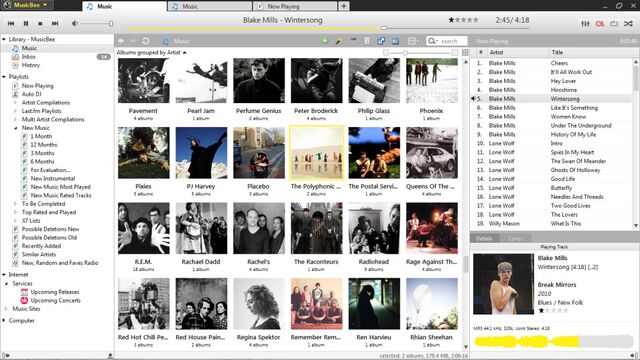Image resolution: width=640 pixels, height=360 pixels.
Task: Expand the Last.fm Playlists folder
Action: pyautogui.click(x=16, y=111)
